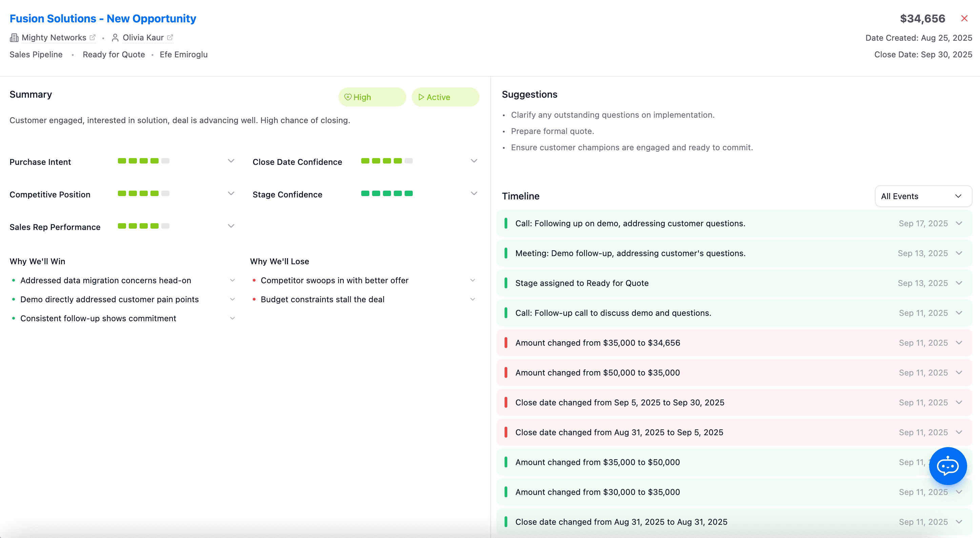980x538 pixels.
Task: Click the Close Date Confidence rating bar
Action: point(387,161)
